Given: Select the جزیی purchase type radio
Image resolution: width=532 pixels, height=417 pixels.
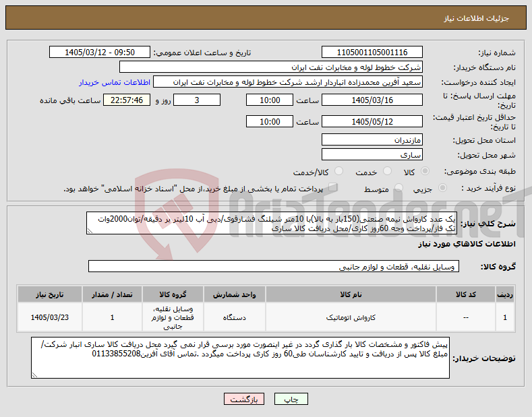Looking at the screenshot, I should click(x=442, y=187).
